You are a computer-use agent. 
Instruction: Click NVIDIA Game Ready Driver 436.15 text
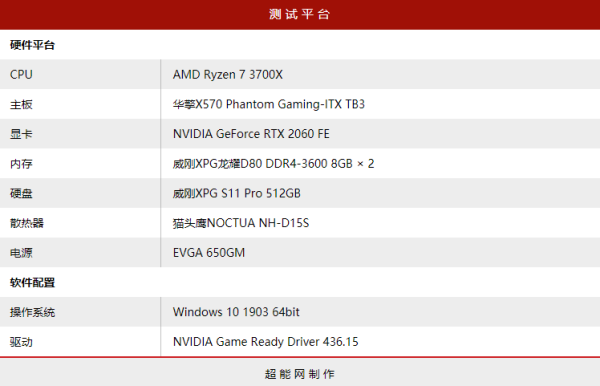tap(266, 342)
